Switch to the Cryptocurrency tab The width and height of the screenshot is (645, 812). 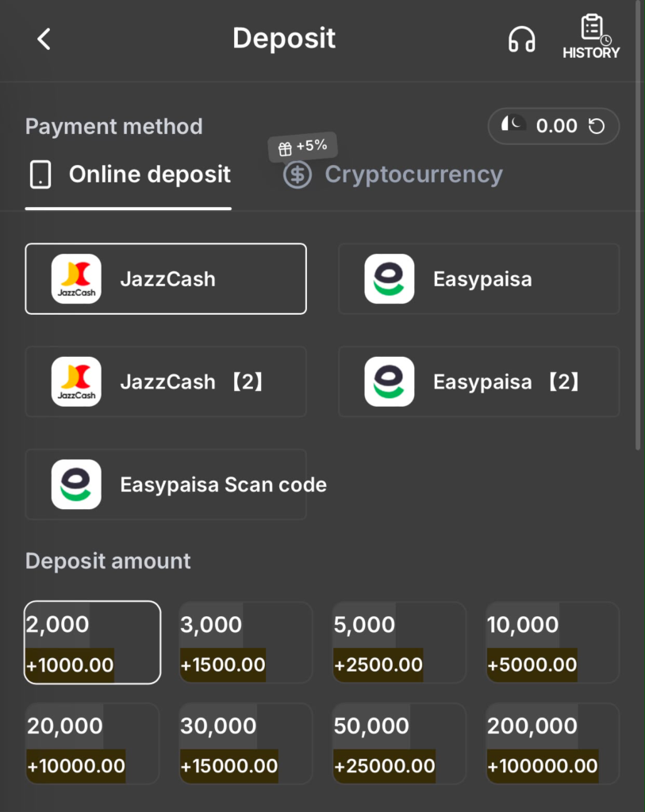393,174
